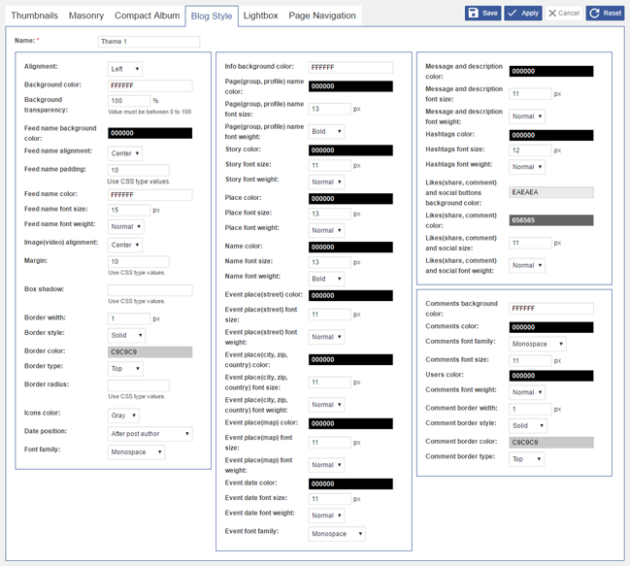Screen dimensions: 630x566
Task: Click the Comments background color field
Action: coord(551,309)
